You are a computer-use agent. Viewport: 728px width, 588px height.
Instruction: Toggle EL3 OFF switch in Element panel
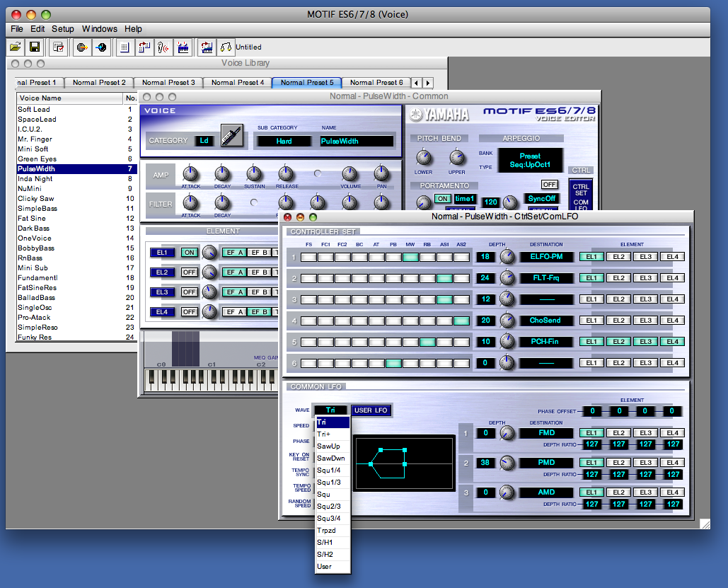pos(190,292)
